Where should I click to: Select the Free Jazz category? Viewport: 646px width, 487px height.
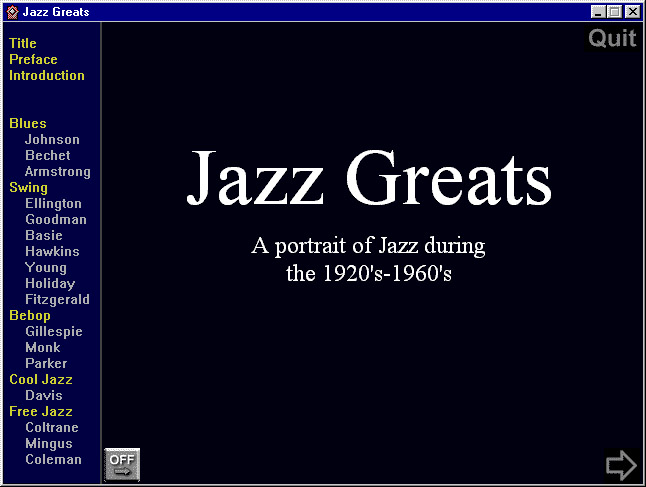[41, 411]
